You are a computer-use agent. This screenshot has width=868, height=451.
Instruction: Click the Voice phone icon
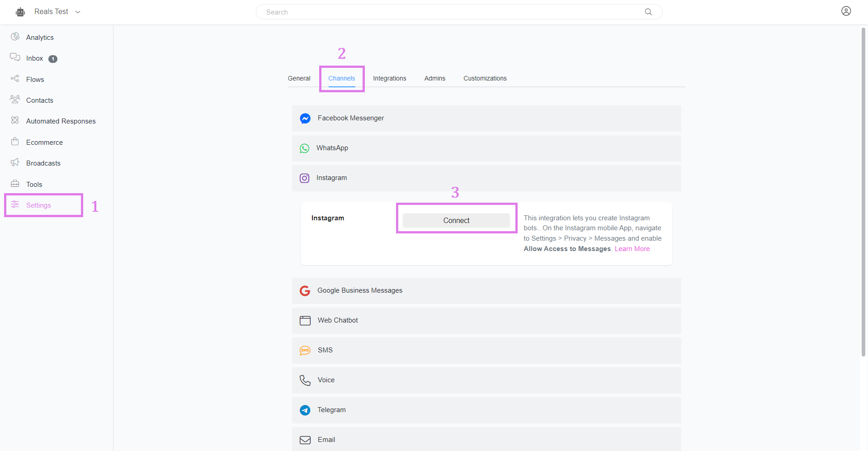[x=305, y=380]
